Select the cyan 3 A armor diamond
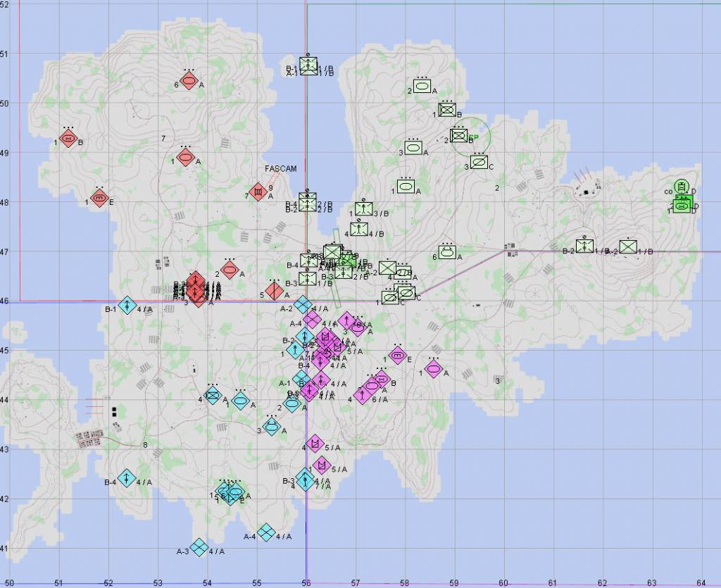Viewport: 721px width, 588px height. (x=272, y=426)
